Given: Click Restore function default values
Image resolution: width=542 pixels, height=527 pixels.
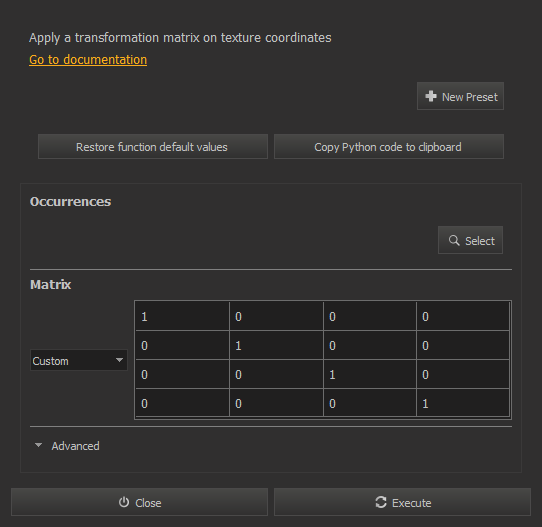Looking at the screenshot, I should (x=153, y=147).
